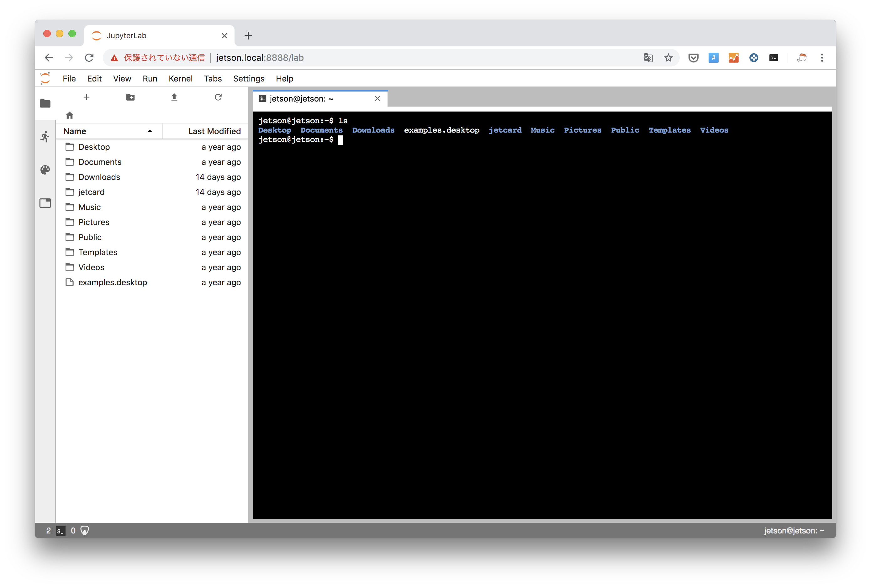Viewport: 871px width, 588px height.
Task: Create a new folder with toolbar icon
Action: (x=130, y=97)
